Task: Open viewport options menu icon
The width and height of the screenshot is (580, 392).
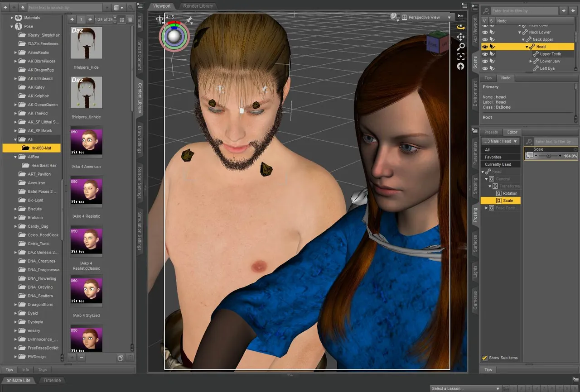Action: tap(460, 17)
